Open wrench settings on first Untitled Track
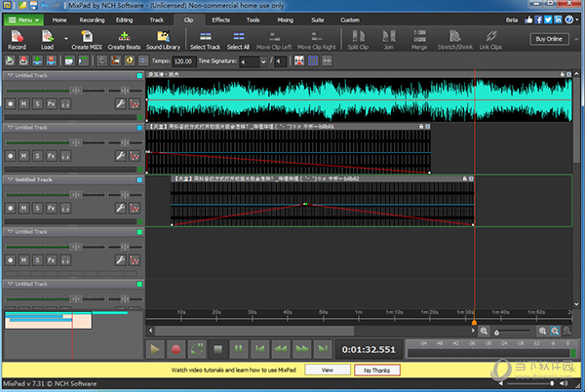 click(120, 103)
